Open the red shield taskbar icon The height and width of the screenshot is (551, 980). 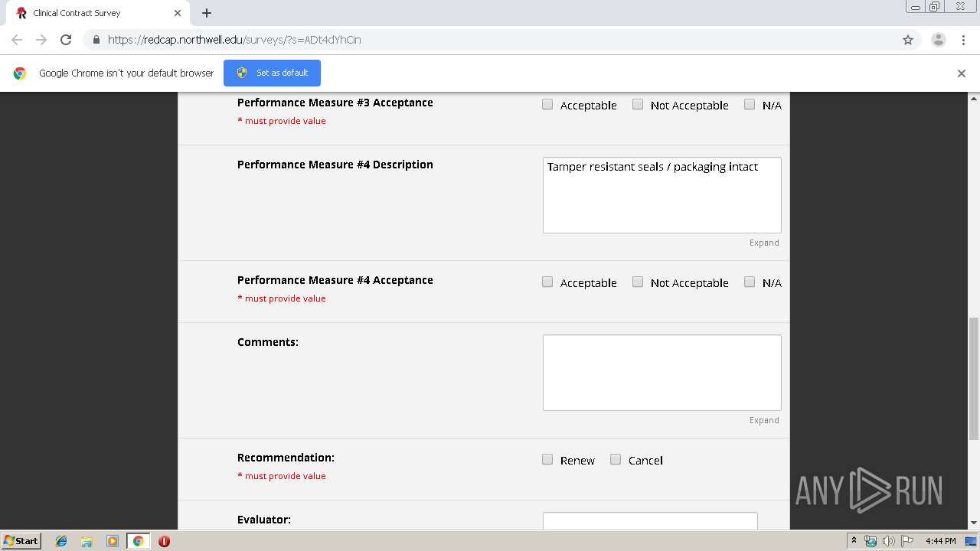[164, 541]
